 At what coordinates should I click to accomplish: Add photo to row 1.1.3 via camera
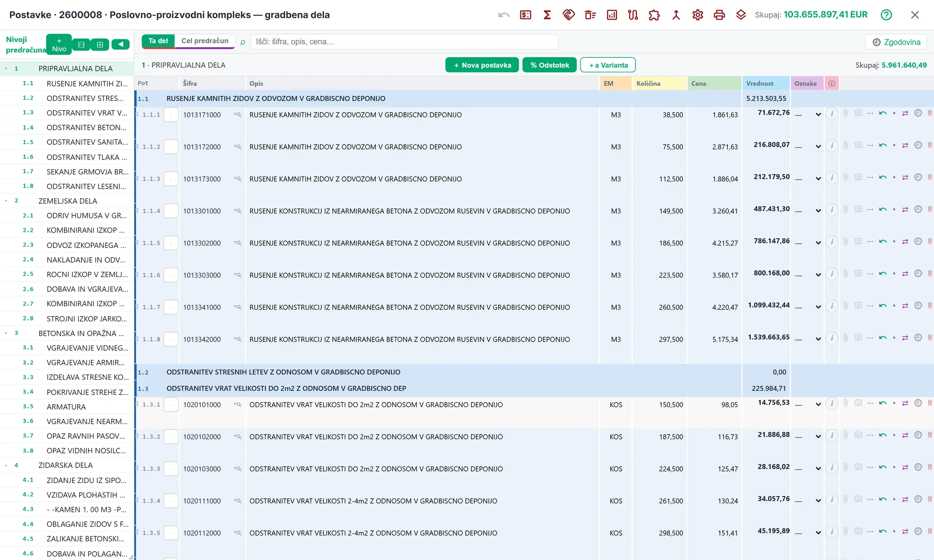(x=858, y=177)
